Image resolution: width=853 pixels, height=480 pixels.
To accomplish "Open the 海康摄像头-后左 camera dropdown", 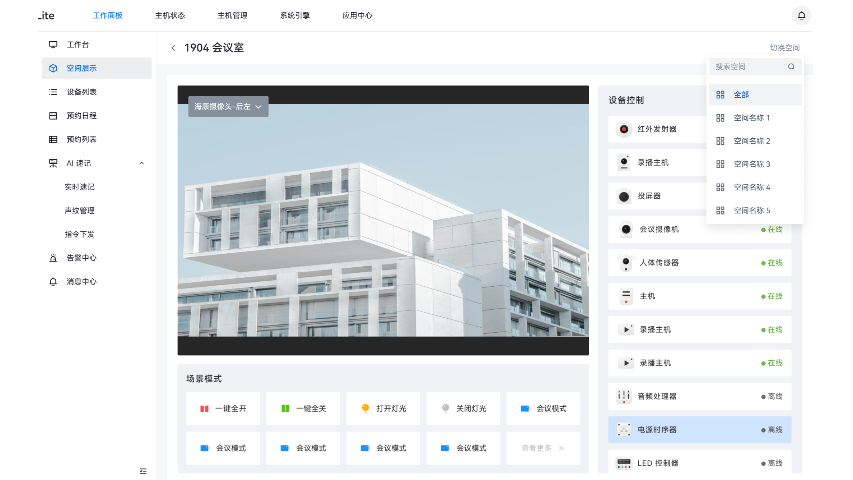I will click(228, 107).
